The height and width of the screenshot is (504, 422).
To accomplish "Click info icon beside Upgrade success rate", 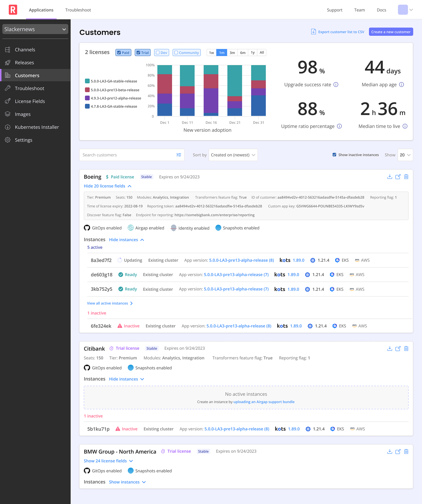I will (336, 84).
